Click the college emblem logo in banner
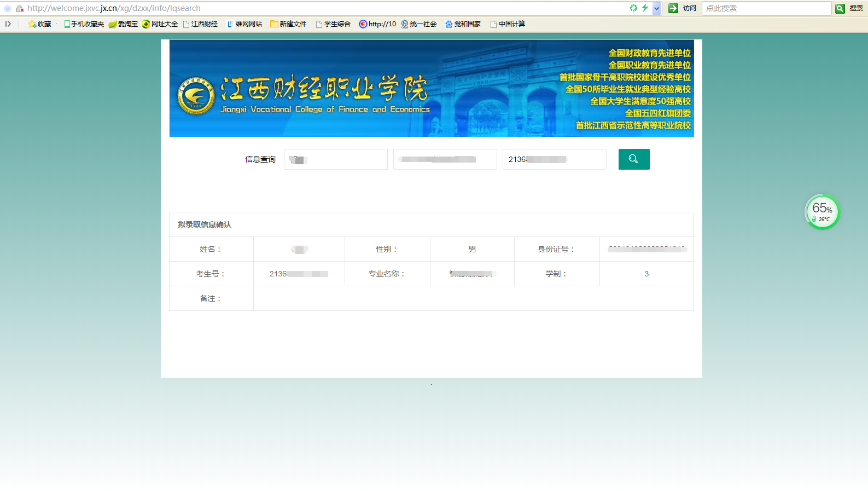The width and height of the screenshot is (868, 491). click(x=196, y=96)
